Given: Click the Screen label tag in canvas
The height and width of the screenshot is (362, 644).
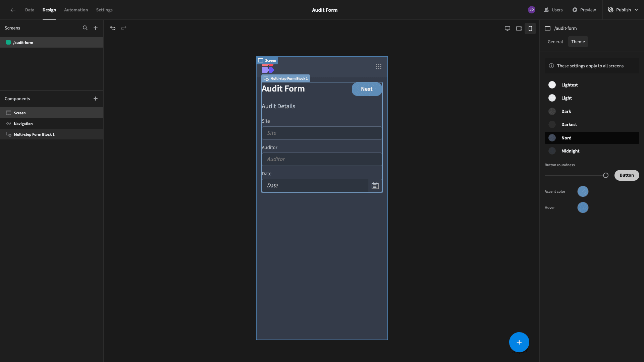Looking at the screenshot, I should [267, 61].
